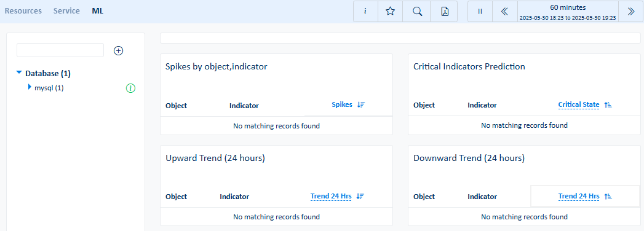The width and height of the screenshot is (644, 231).
Task: Click Downward Trend's ascending sort icon
Action: click(608, 197)
